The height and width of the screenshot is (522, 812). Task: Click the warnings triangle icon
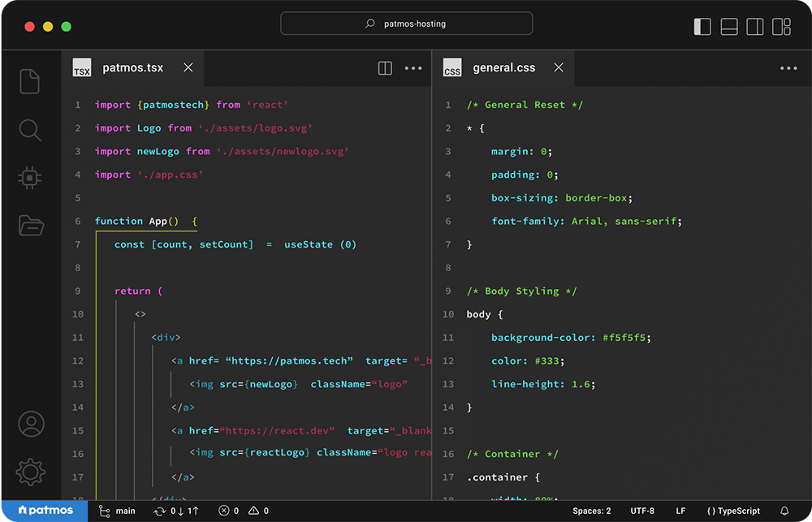253,511
